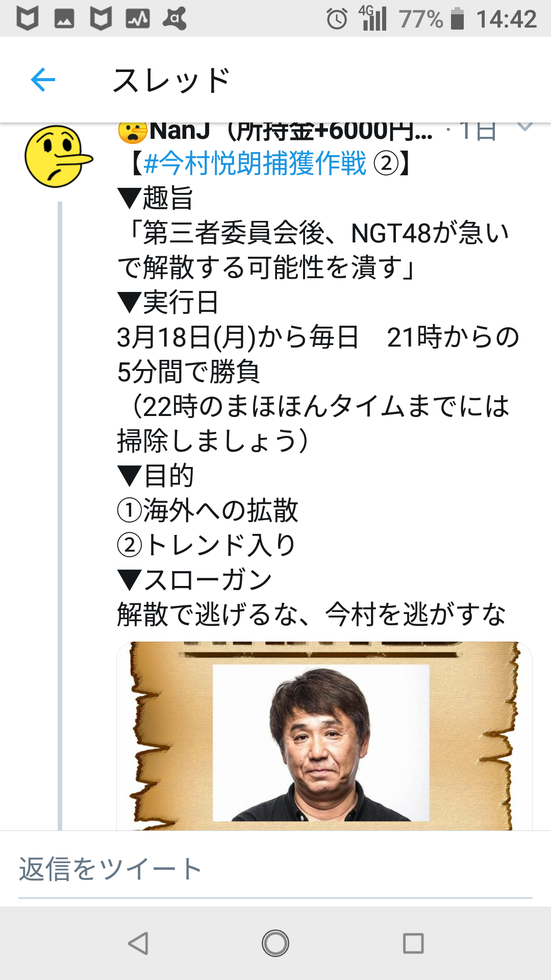Tap Android home circle button

[275, 943]
